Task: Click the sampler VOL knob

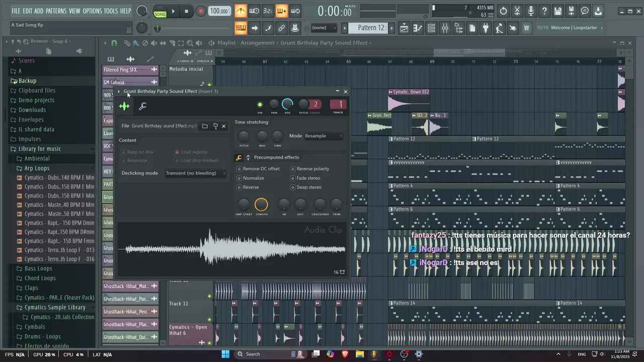Action: pos(287,104)
